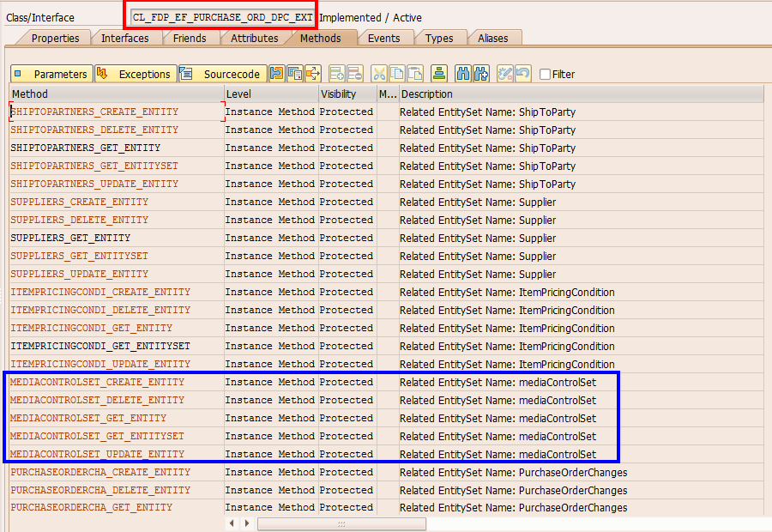Open Find using the binoculars icon
The image size is (772, 532).
464,74
